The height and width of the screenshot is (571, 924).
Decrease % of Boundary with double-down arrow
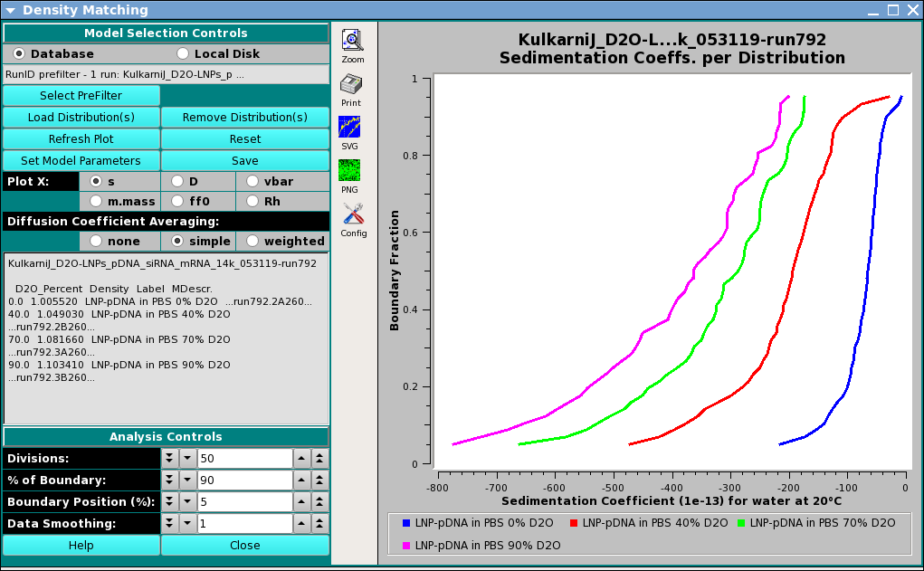point(169,481)
